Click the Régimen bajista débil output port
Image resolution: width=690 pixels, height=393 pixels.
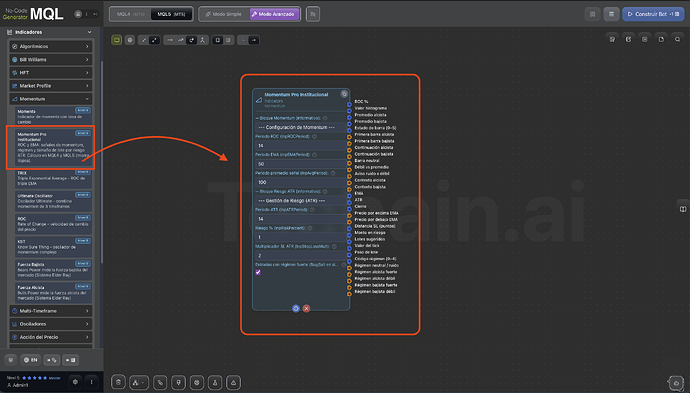(x=349, y=294)
